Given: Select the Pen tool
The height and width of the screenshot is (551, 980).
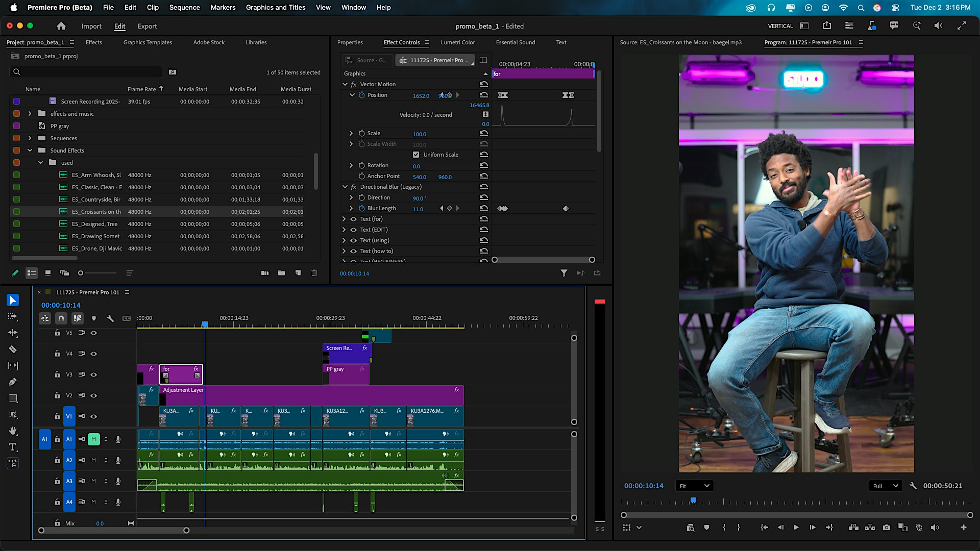Looking at the screenshot, I should pyautogui.click(x=13, y=382).
